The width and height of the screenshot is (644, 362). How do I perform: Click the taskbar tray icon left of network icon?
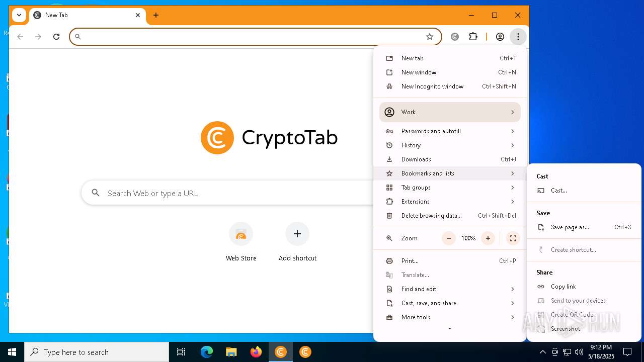tap(555, 352)
